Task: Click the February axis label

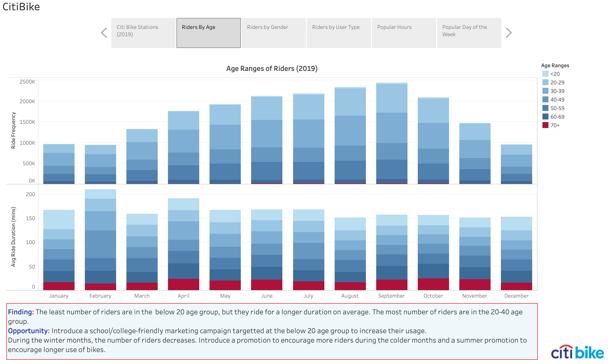Action: [100, 296]
